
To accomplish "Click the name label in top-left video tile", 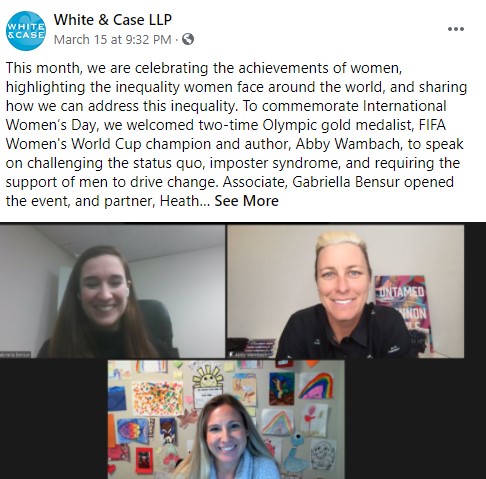I will point(15,355).
